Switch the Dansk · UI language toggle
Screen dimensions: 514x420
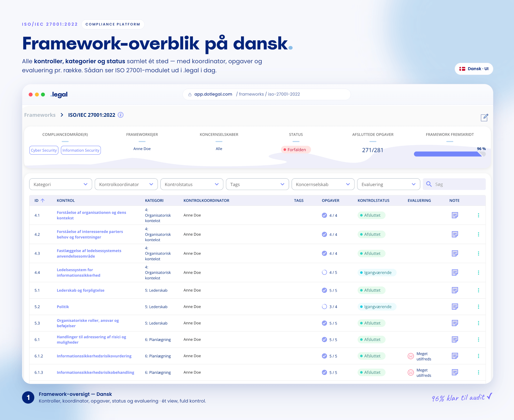point(473,69)
